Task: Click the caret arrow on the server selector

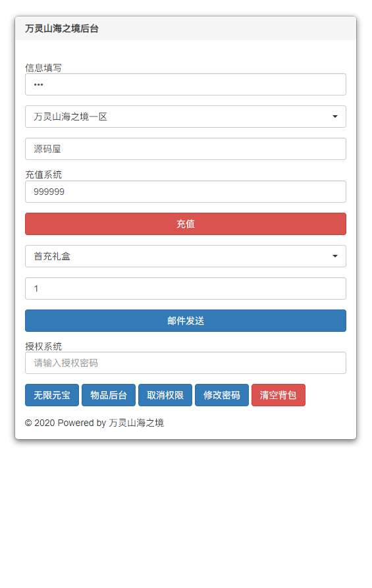Action: point(335,117)
